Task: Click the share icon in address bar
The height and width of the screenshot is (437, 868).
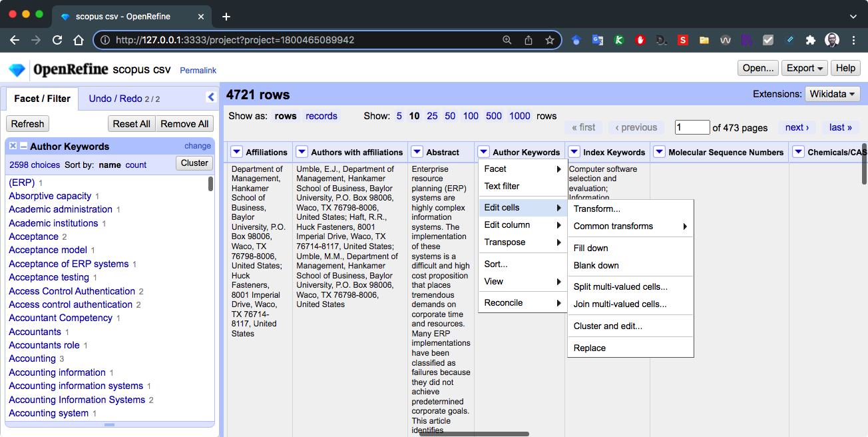Action: click(529, 40)
